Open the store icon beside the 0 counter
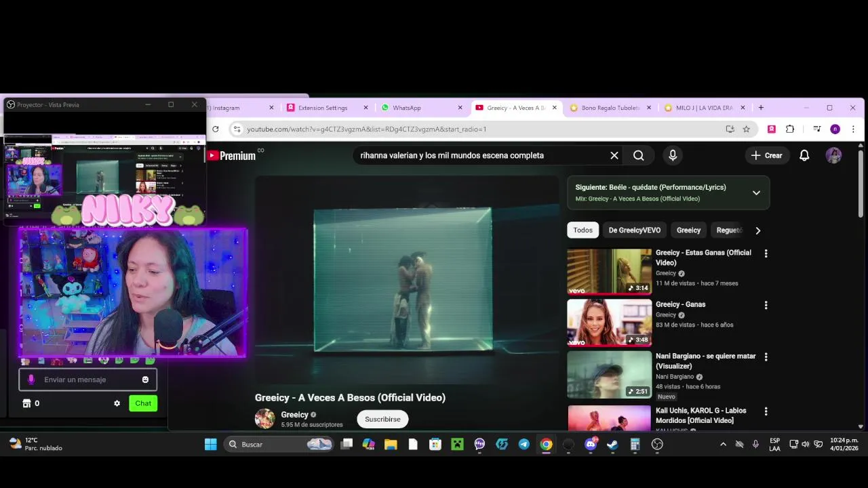Screen dimensions: 868x488 [26, 403]
